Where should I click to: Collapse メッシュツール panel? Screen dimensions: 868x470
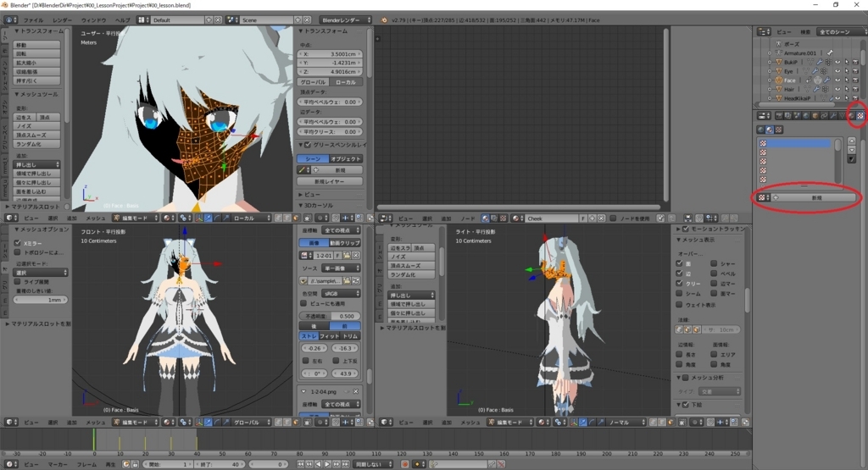(36, 95)
